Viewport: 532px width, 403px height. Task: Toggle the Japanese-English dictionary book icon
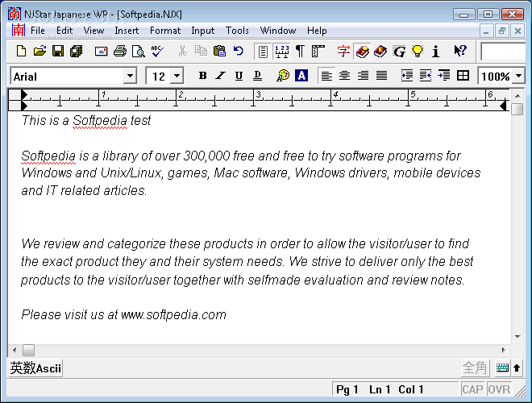pyautogui.click(x=363, y=52)
